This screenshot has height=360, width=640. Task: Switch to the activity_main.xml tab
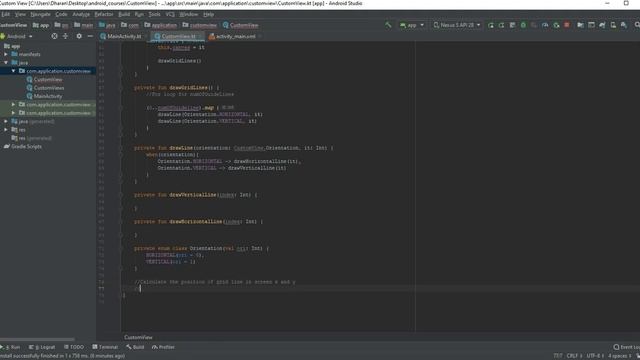pos(235,36)
